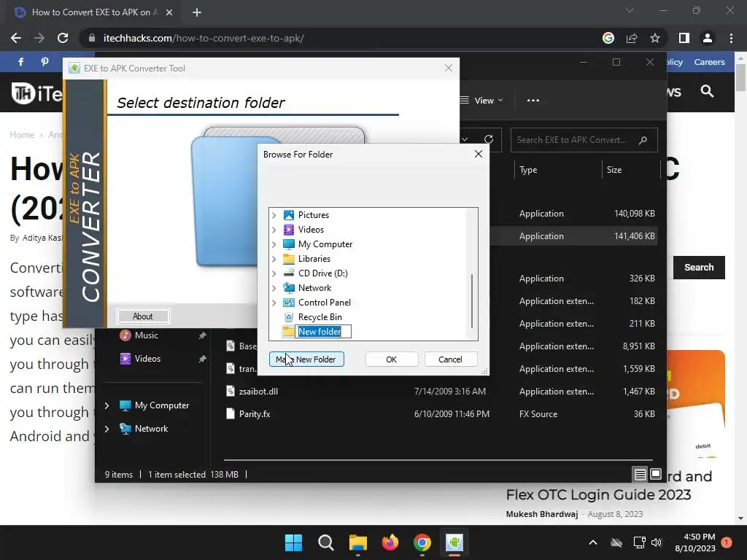Switch Explorer to details view icon
Image resolution: width=747 pixels, height=560 pixels.
click(x=640, y=474)
